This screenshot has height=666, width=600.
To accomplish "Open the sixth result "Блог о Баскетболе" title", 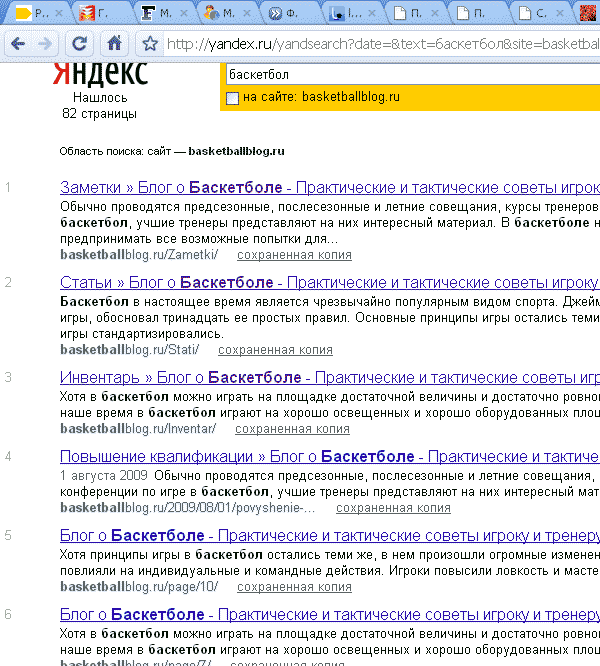I will (330, 615).
